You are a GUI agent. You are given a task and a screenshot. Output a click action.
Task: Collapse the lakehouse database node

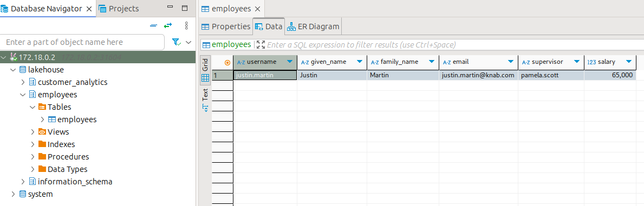(13, 70)
